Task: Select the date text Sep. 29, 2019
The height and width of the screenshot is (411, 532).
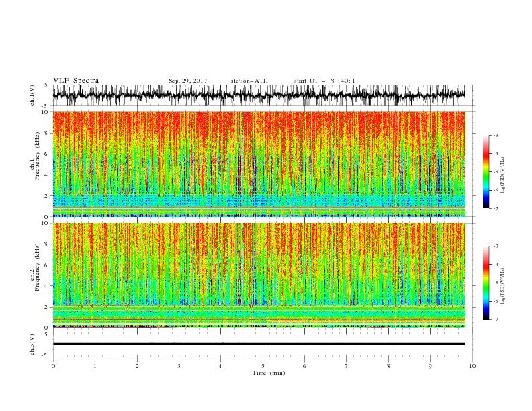Action: [187, 81]
